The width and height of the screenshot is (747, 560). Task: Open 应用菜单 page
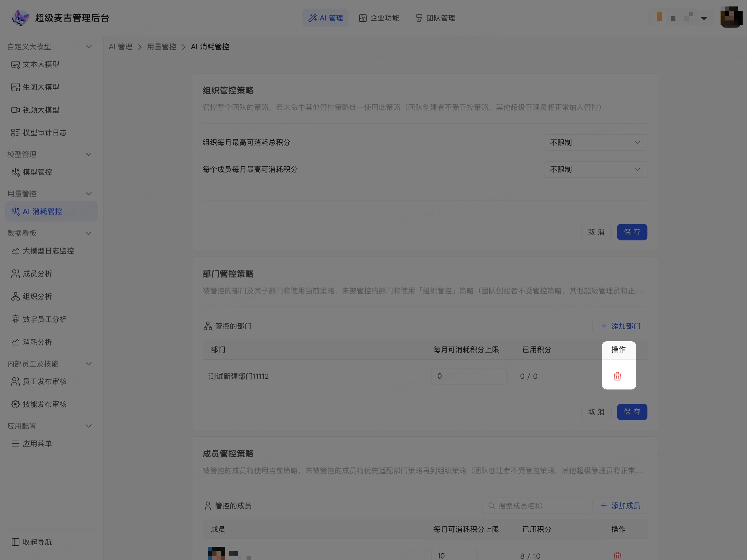(x=51, y=444)
